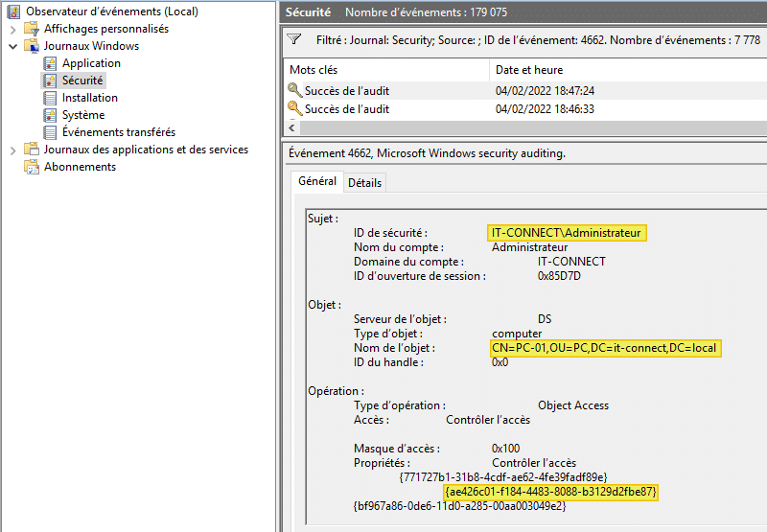
Task: Click the handle ID value 0x0
Action: point(500,362)
